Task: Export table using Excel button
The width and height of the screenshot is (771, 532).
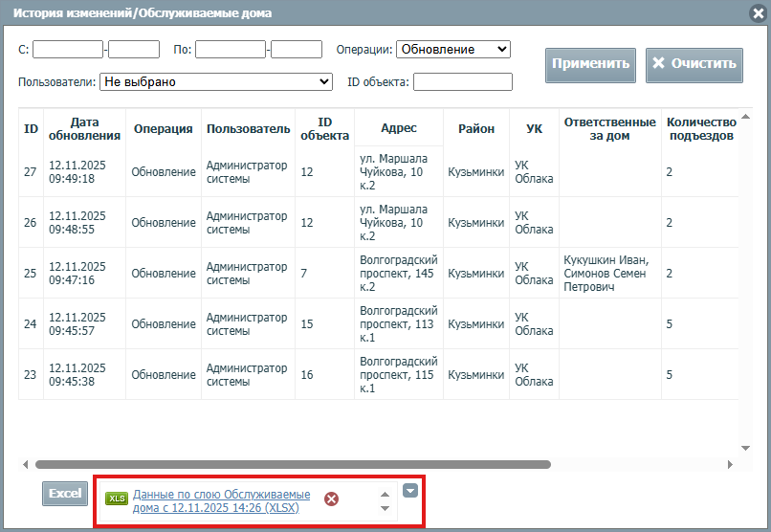Action: 65,493
